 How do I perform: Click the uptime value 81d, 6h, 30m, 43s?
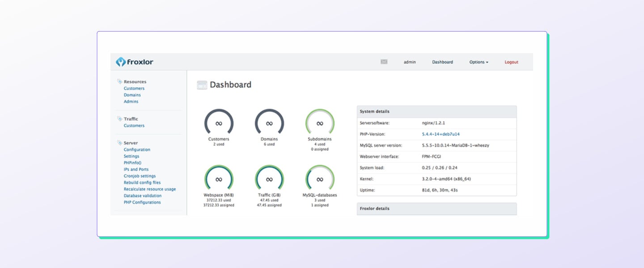[x=440, y=190]
